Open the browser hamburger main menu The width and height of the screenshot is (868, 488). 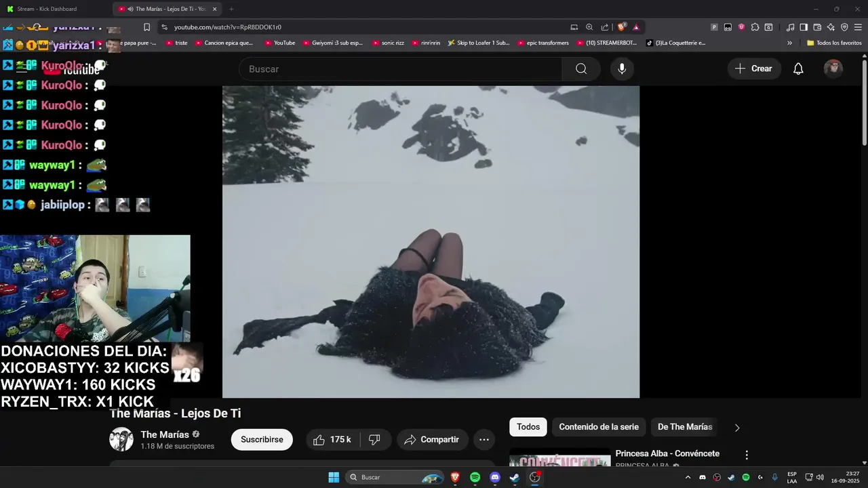[858, 27]
